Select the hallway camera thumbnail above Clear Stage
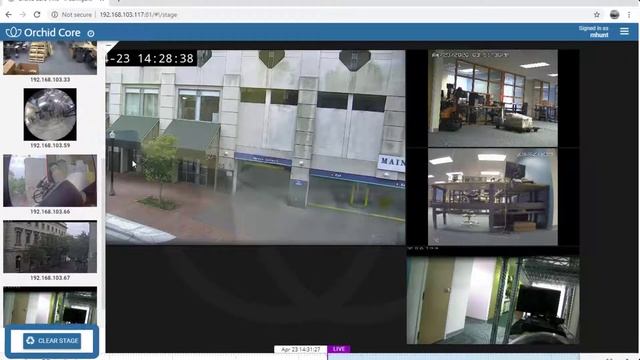Image resolution: width=640 pixels, height=360 pixels. coord(50,305)
